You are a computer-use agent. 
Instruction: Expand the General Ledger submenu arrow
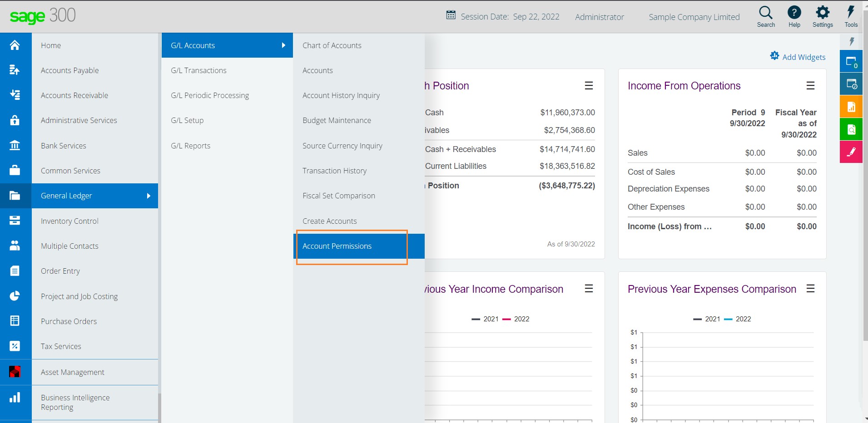(x=149, y=196)
